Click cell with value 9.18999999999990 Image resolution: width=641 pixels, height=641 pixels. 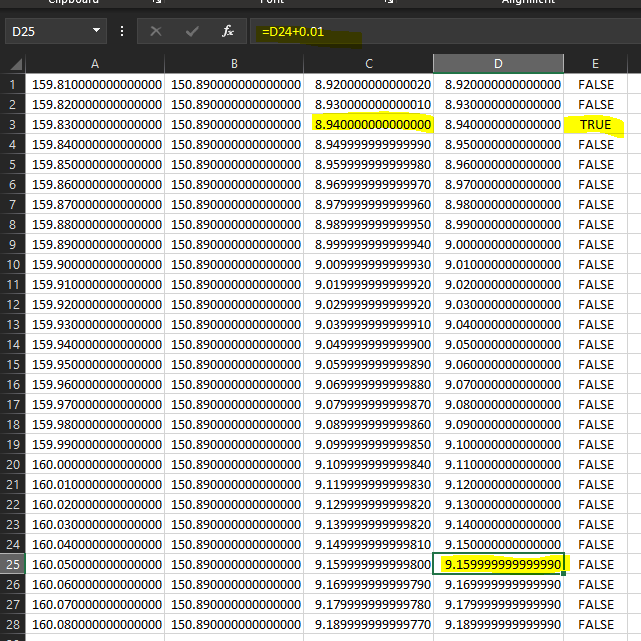tap(498, 625)
